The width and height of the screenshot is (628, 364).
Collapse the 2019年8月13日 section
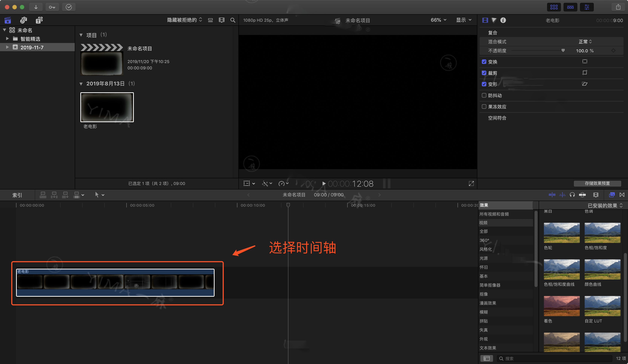click(x=81, y=84)
